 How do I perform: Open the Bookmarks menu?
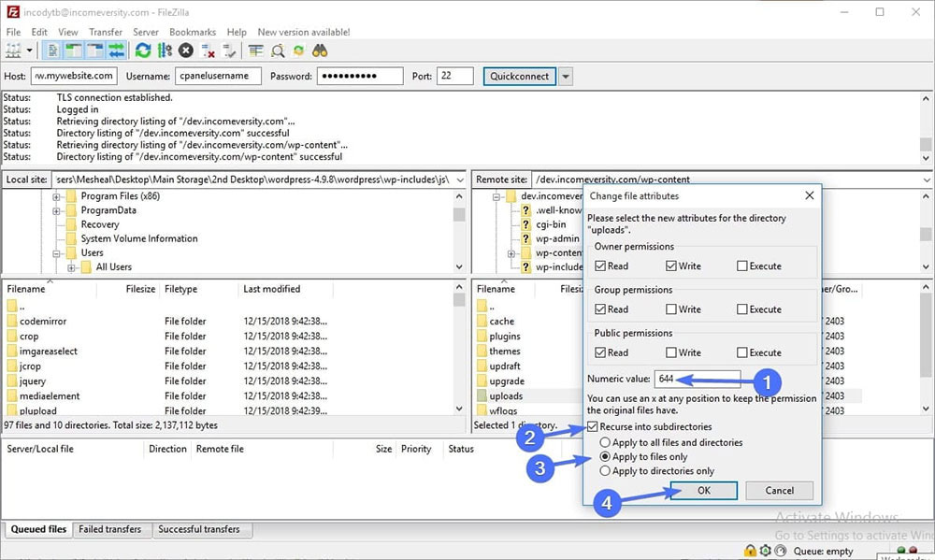(x=193, y=32)
